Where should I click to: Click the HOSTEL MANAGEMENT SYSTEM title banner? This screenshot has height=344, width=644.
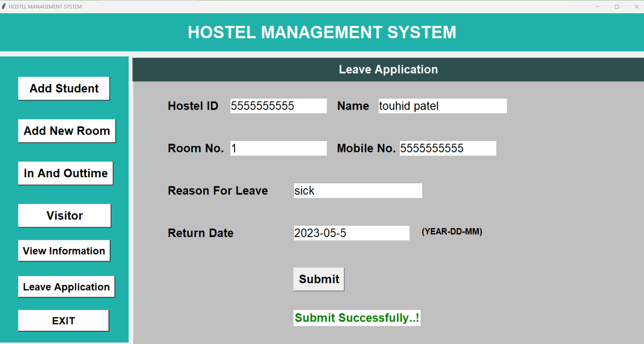(x=322, y=32)
